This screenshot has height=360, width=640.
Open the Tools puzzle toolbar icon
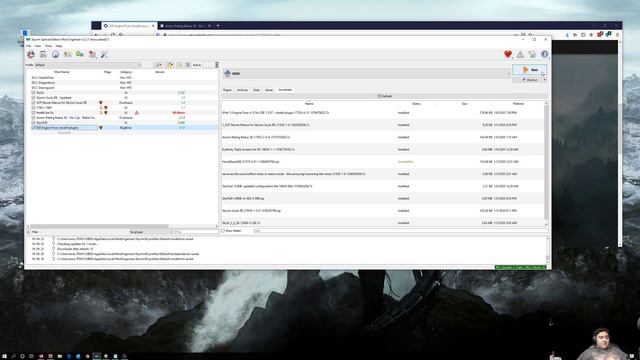point(92,54)
